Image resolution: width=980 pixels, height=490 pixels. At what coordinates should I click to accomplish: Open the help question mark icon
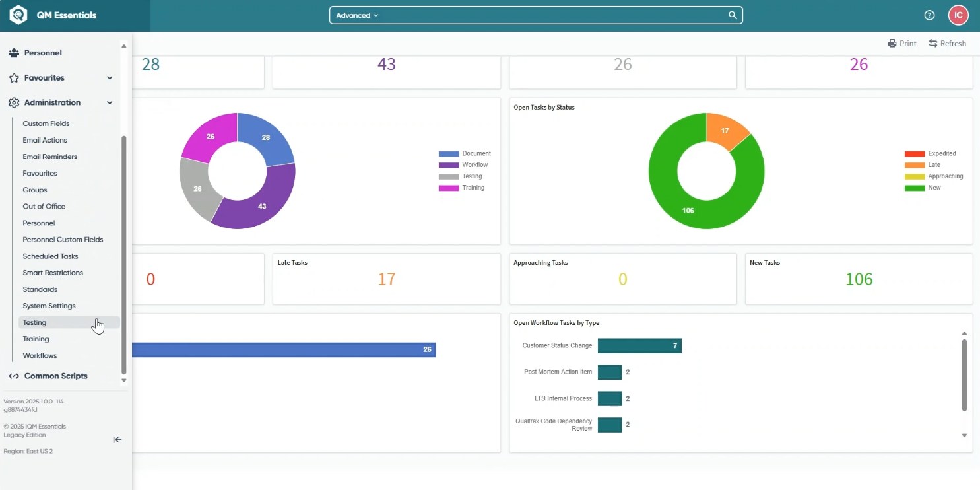click(929, 15)
